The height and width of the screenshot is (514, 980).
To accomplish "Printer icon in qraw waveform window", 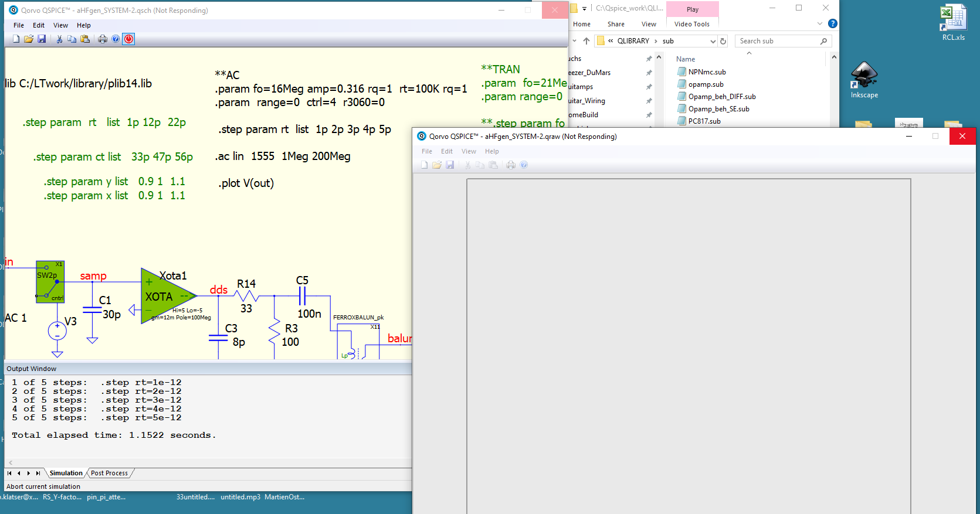I will point(511,165).
